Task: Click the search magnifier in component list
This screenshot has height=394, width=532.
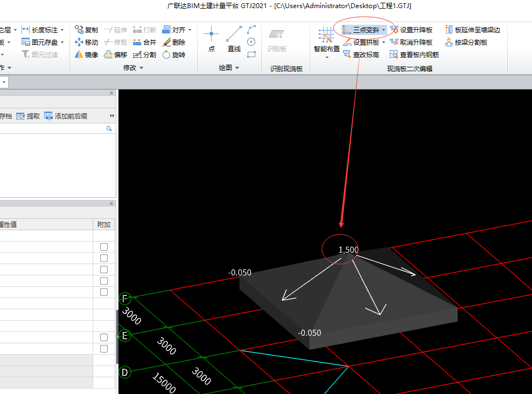Action: pyautogui.click(x=109, y=128)
